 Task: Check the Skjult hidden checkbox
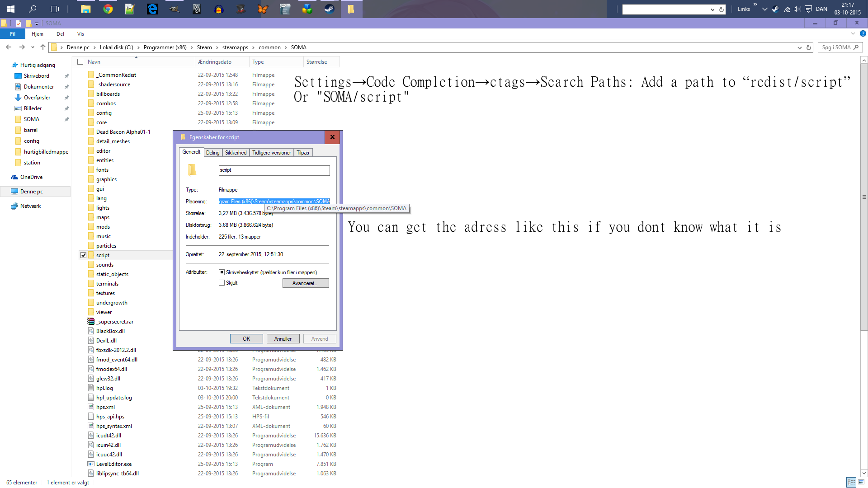[x=222, y=283]
